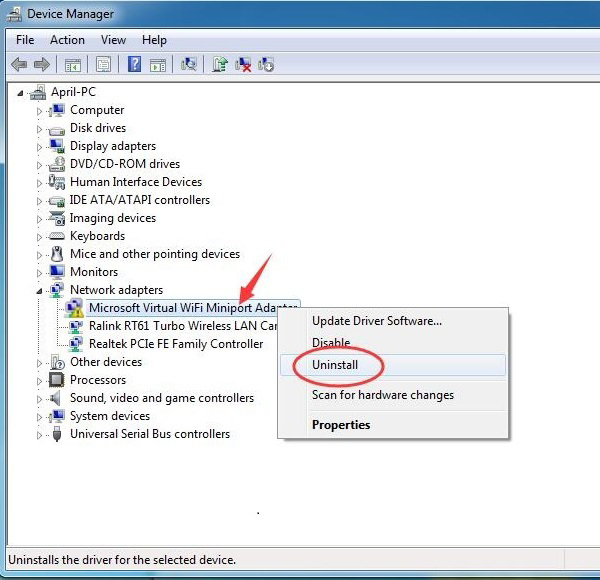The height and width of the screenshot is (580, 600).
Task: Expand the Monitors category
Action: click(x=39, y=273)
